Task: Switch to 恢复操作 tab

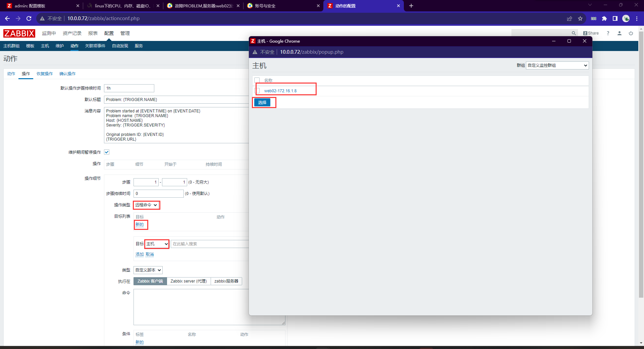Action: point(45,74)
